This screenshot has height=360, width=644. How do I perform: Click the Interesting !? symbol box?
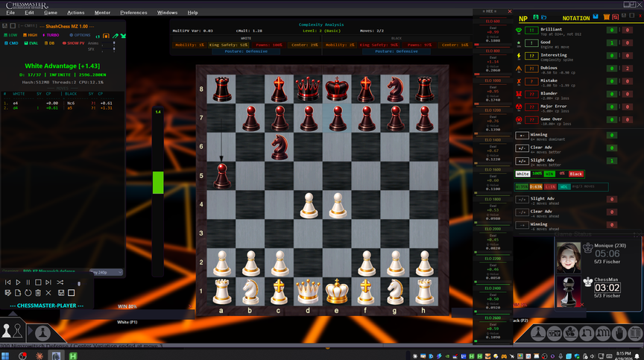531,56
